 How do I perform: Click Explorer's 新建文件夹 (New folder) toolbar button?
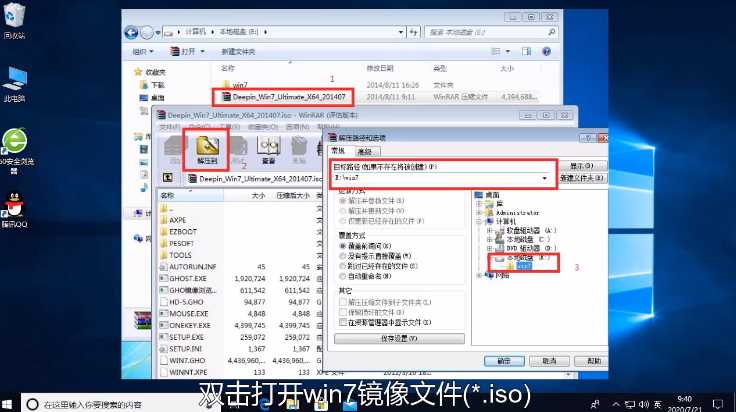point(238,52)
